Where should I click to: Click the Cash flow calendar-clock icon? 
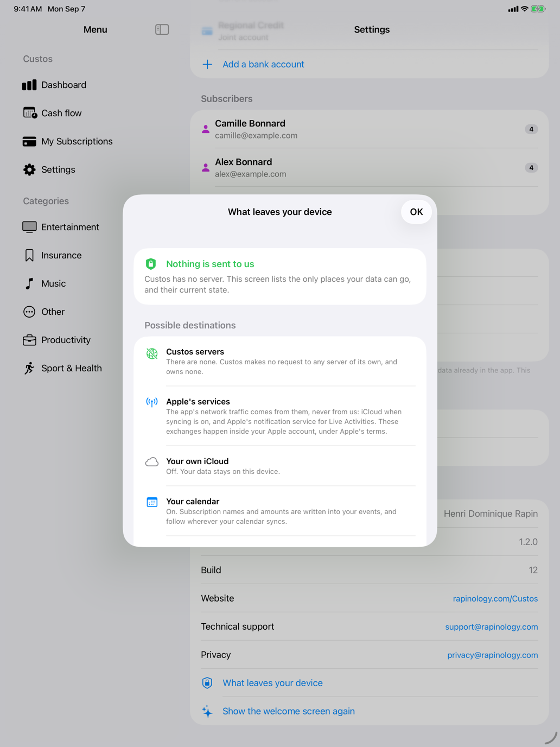point(29,113)
